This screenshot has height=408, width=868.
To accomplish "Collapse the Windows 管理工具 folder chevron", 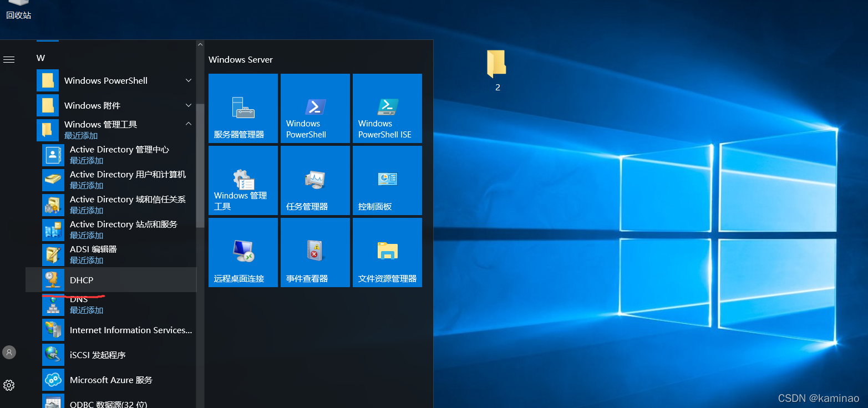I will pos(189,124).
